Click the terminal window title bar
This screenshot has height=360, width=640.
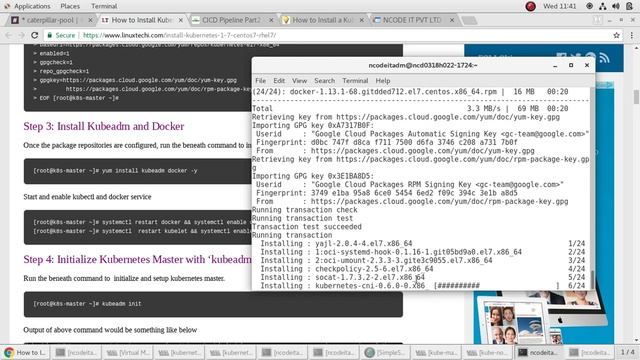point(422,65)
